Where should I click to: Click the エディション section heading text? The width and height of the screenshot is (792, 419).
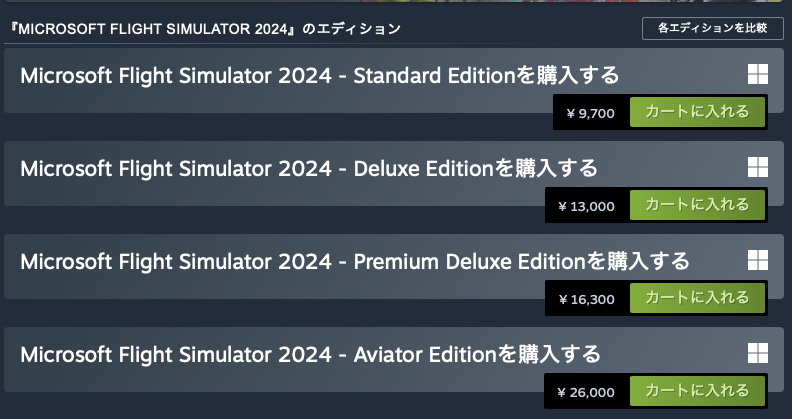(203, 28)
